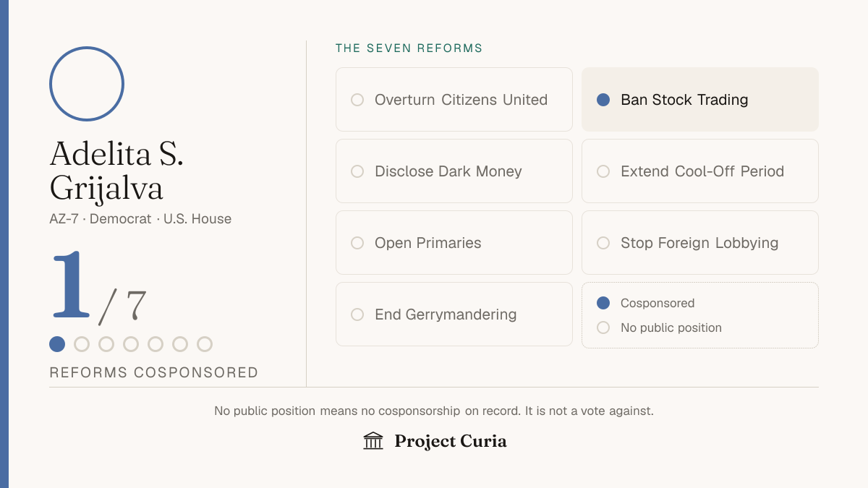Click the large blue number 1 score

71,286
